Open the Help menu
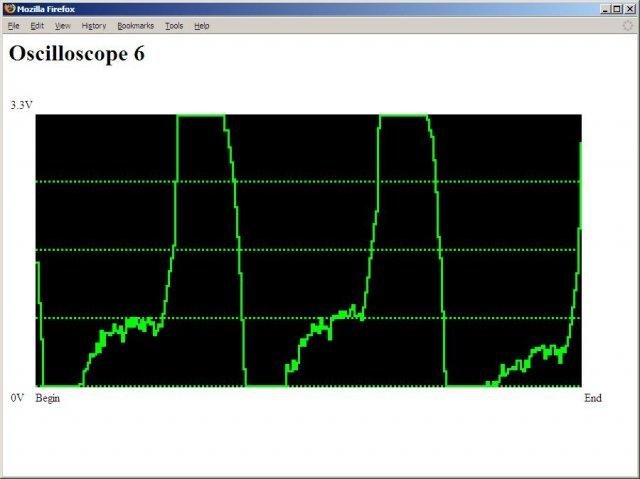Viewport: 640px width, 479px height. click(x=202, y=26)
